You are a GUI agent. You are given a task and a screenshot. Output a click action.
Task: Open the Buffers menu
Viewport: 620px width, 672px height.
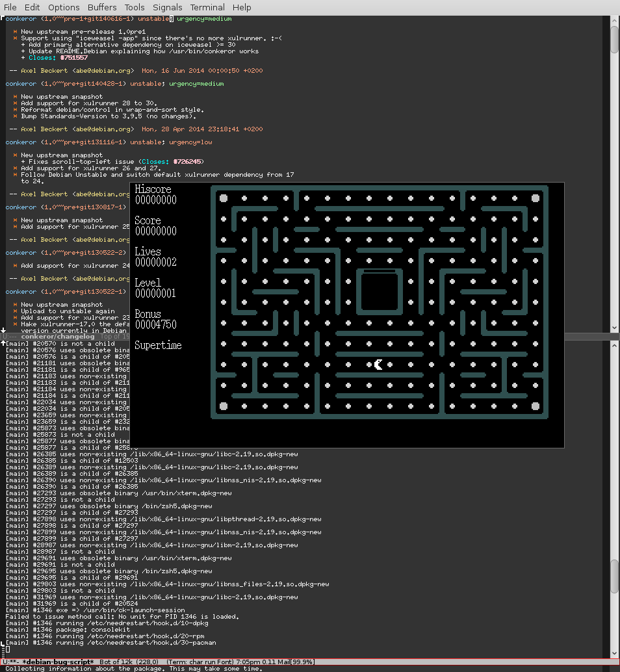point(101,7)
